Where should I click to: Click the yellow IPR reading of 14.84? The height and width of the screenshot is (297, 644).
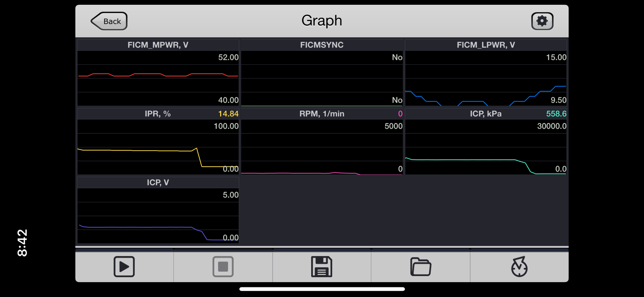click(x=229, y=113)
